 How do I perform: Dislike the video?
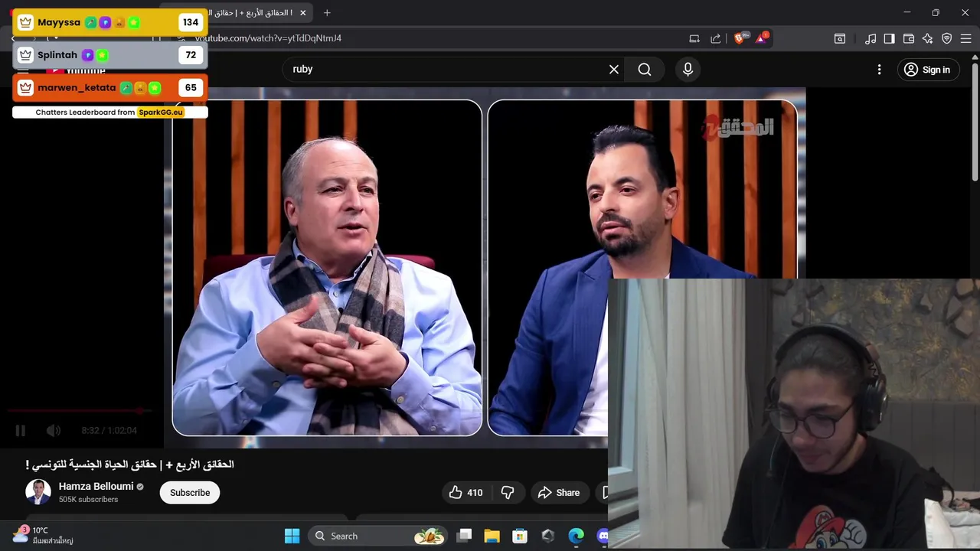click(508, 493)
